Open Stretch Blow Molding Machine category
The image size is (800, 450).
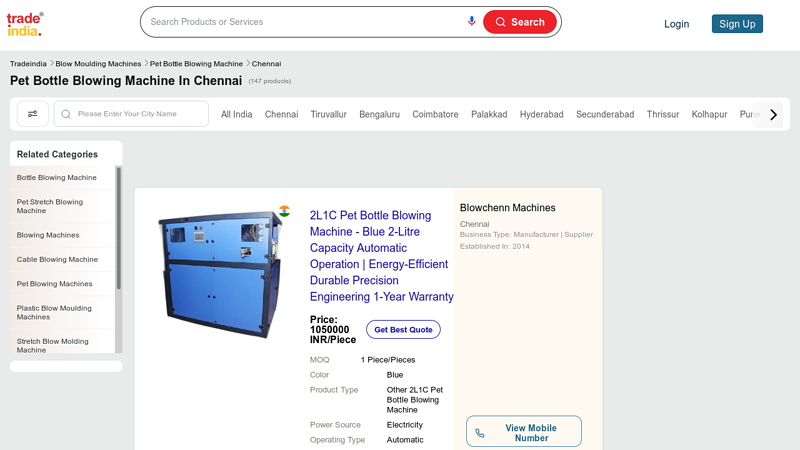pos(53,345)
